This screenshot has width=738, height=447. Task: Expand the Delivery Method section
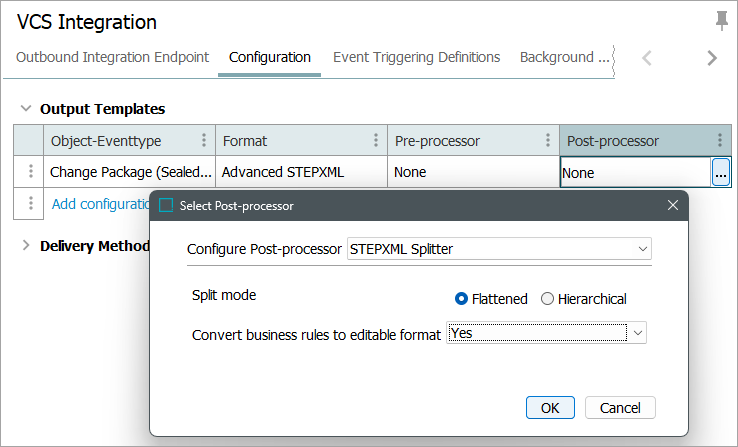point(25,245)
